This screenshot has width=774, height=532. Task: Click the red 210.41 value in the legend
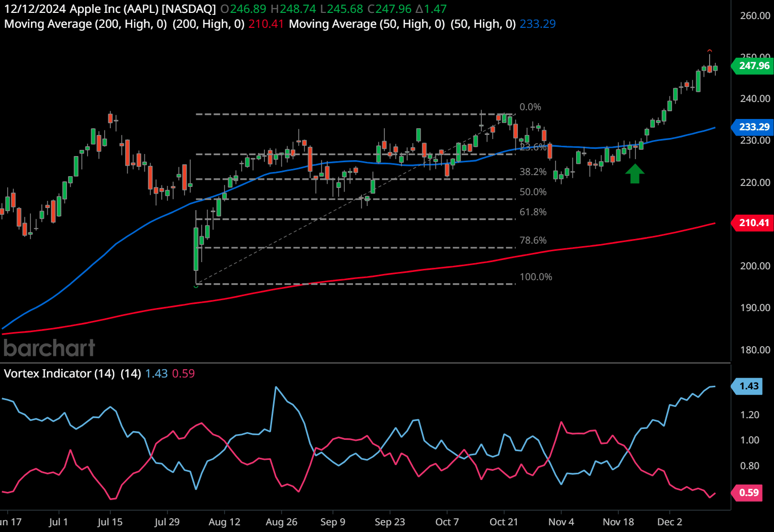(x=266, y=24)
